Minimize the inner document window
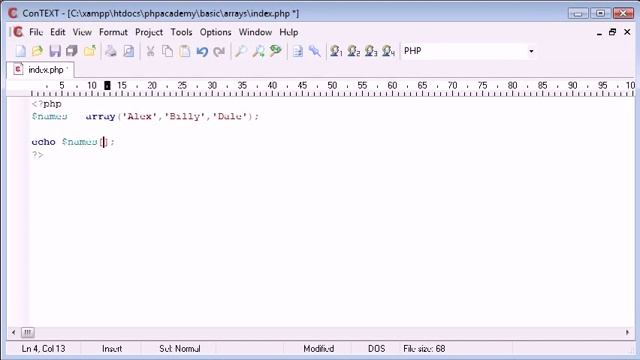Image resolution: width=640 pixels, height=360 pixels. tap(599, 32)
